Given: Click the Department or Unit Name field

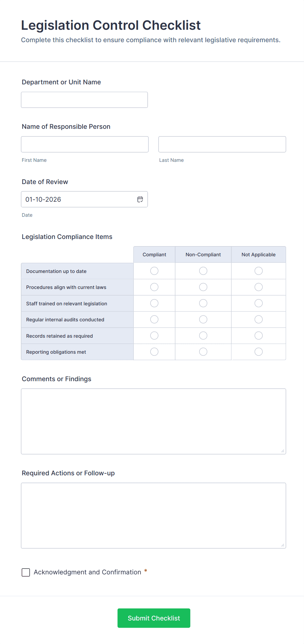Looking at the screenshot, I should point(84,100).
